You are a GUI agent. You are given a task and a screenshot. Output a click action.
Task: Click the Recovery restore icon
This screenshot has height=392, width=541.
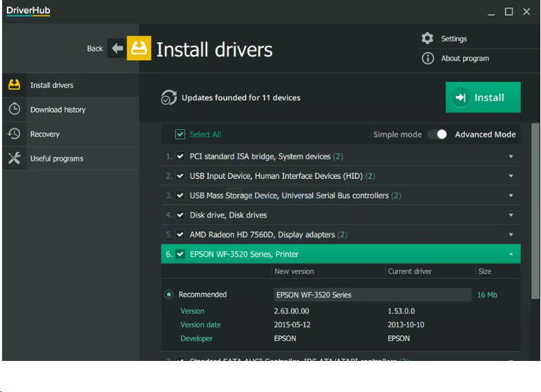14,133
